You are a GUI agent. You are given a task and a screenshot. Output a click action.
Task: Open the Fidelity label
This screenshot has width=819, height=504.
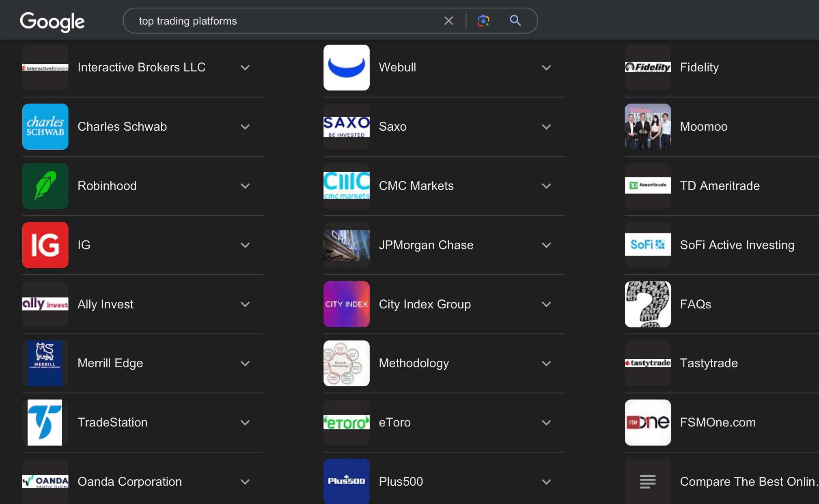699,67
